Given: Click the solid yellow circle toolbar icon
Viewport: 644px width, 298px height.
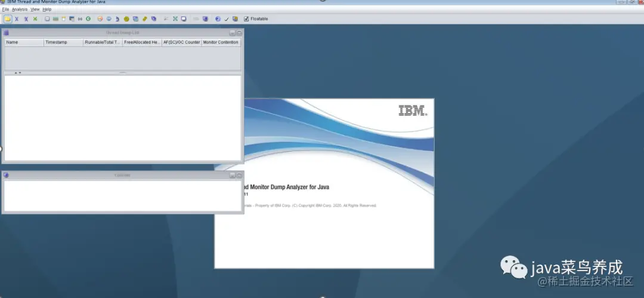Looking at the screenshot, I should (126, 19).
